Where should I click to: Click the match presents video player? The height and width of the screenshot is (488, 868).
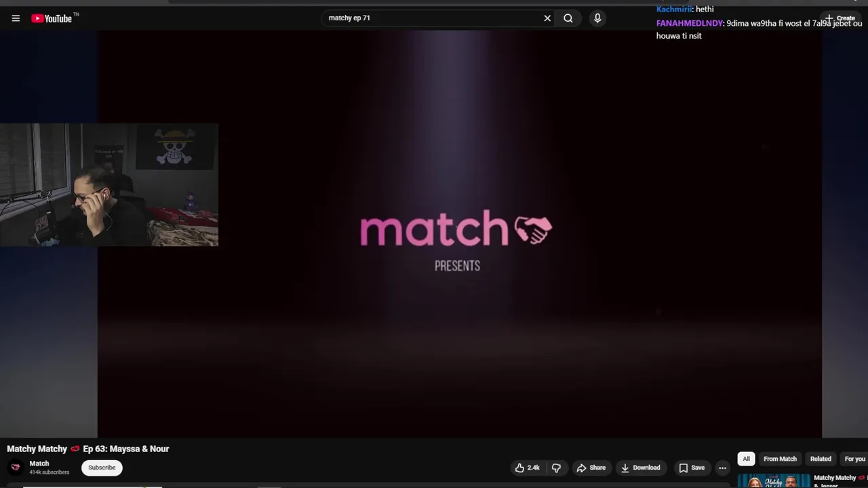coord(460,234)
